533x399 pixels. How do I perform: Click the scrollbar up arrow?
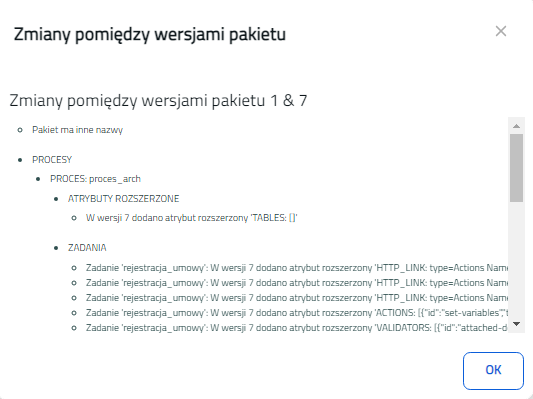[516, 126]
